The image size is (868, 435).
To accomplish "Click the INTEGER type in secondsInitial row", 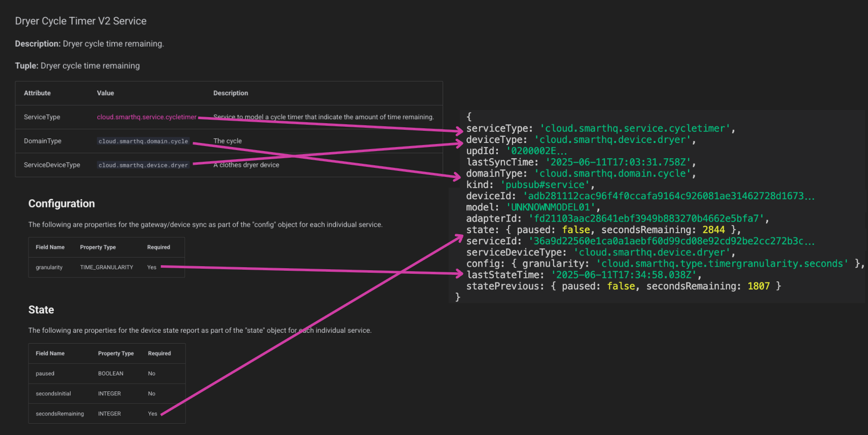I will [x=110, y=393].
